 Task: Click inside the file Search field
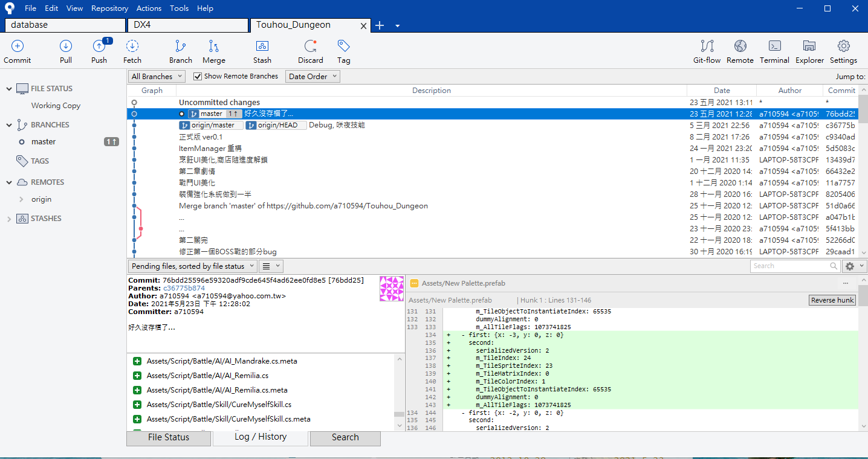pyautogui.click(x=789, y=266)
